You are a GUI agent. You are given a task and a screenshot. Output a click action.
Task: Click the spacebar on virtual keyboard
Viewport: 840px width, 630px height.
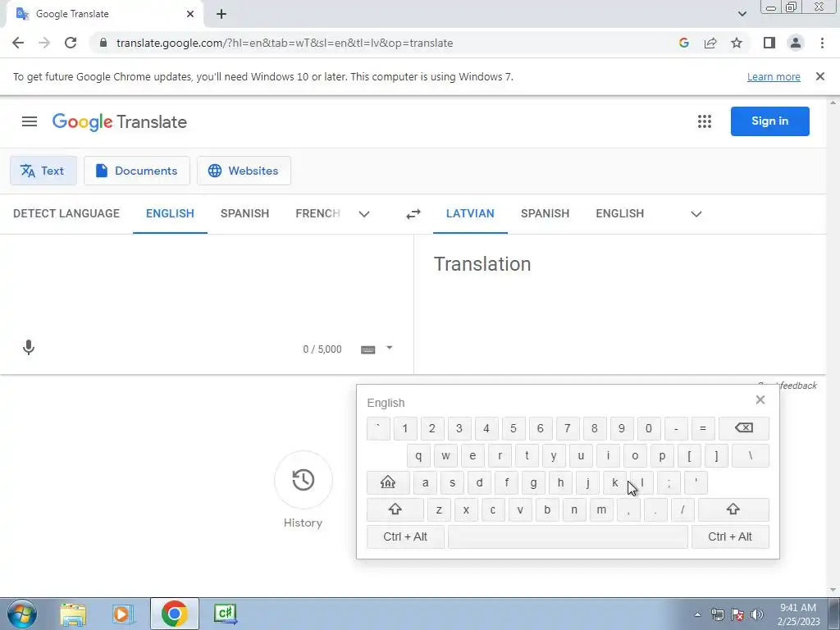(568, 536)
